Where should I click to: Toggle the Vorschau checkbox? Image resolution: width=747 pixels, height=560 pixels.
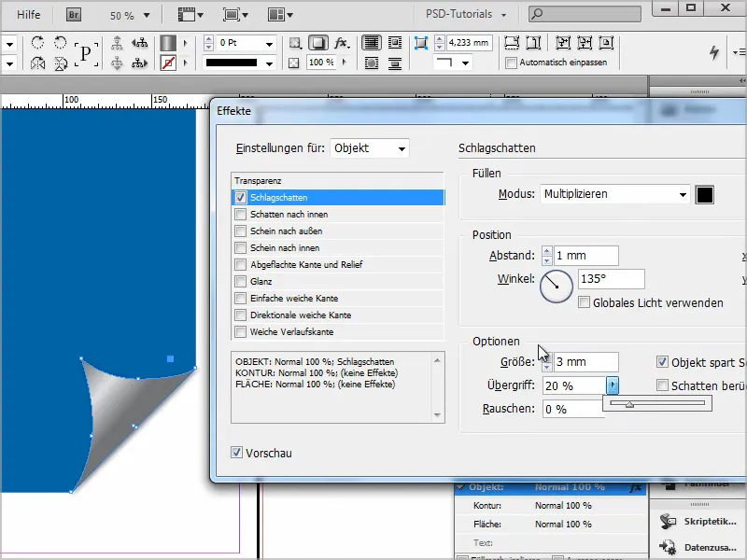click(236, 453)
